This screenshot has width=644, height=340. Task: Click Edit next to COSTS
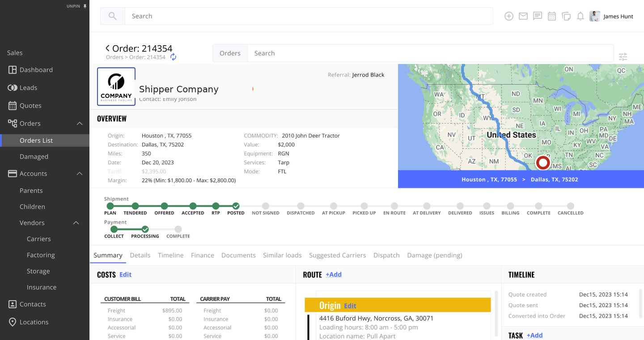tap(125, 275)
